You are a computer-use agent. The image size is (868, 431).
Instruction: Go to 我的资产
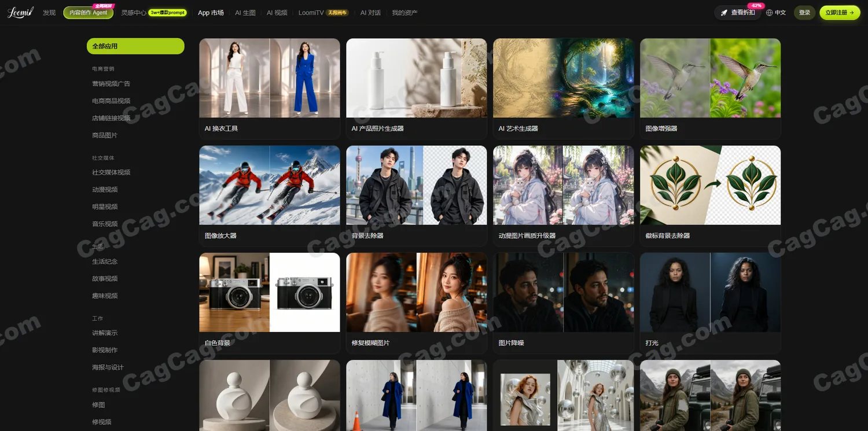tap(404, 13)
